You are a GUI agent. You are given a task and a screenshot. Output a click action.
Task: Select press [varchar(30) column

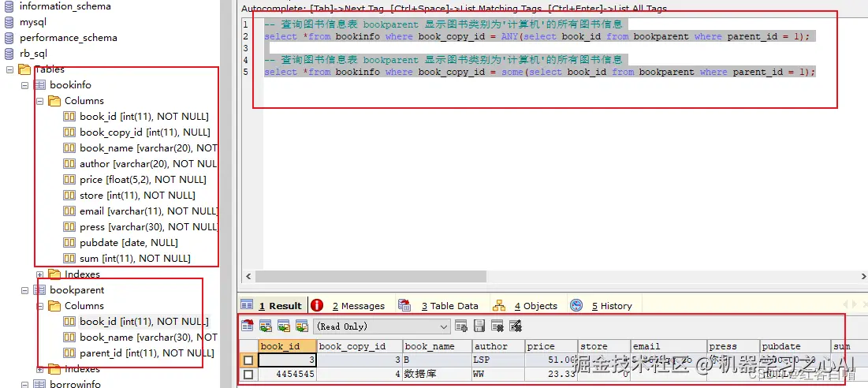point(148,227)
